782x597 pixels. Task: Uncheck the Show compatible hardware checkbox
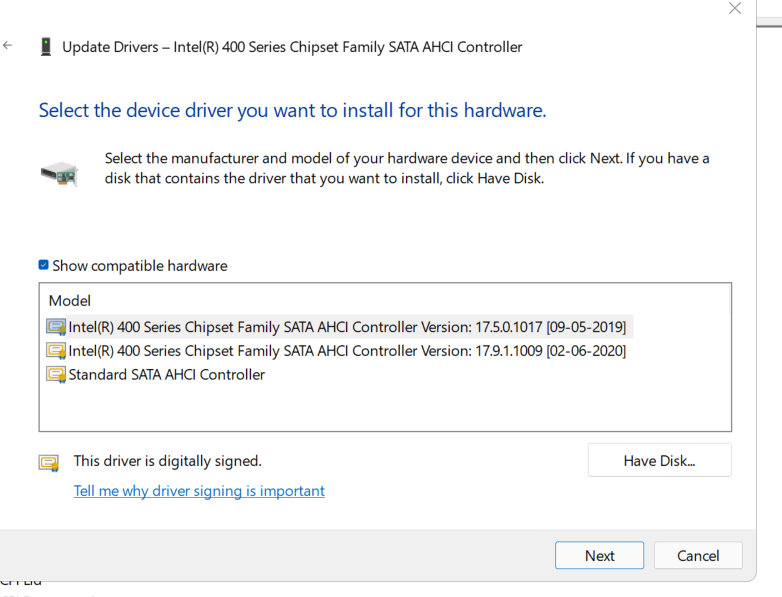pos(44,266)
